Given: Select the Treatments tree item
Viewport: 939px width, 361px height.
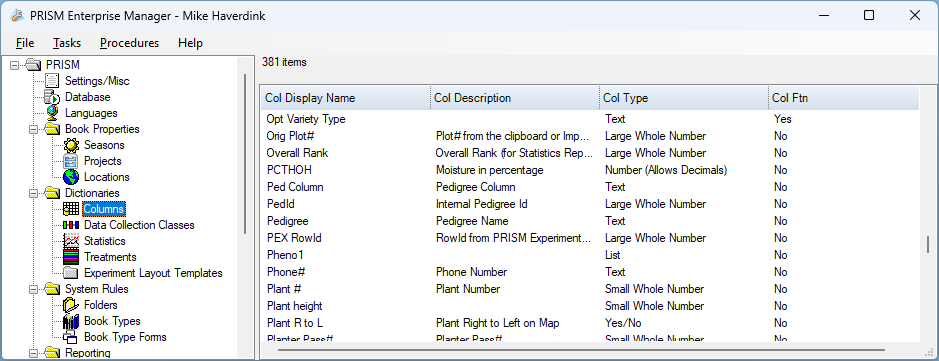Looking at the screenshot, I should [110, 257].
